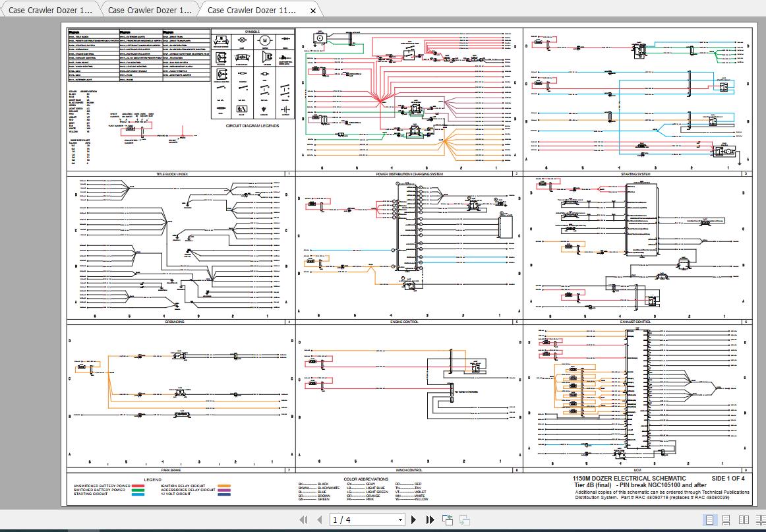Jump to the first page of the schematic
This screenshot has height=532, width=766.
[304, 519]
